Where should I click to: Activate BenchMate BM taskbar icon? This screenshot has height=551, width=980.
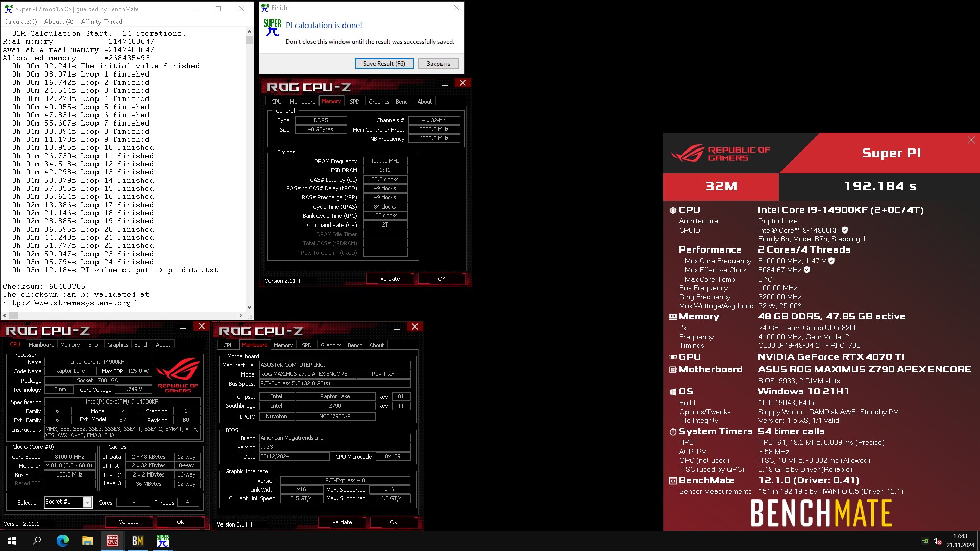[x=137, y=541]
